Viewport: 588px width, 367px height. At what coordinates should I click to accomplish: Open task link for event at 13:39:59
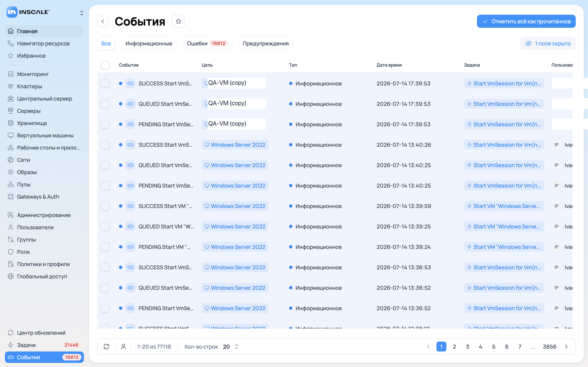[504, 206]
